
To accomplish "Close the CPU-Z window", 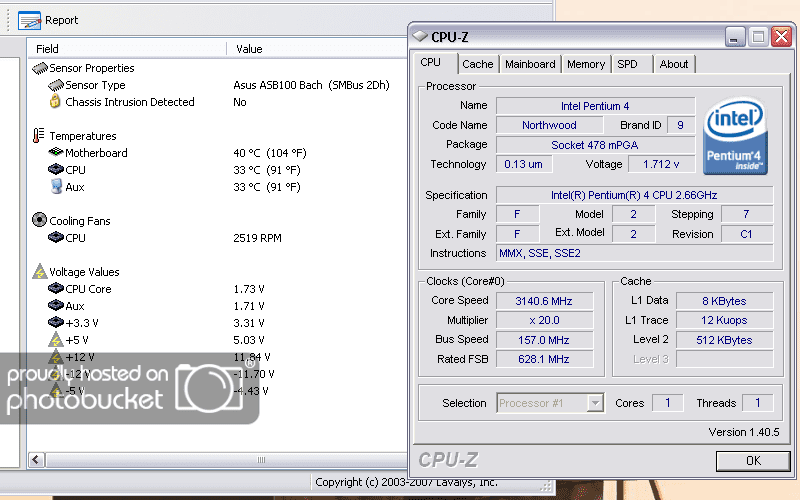I will (x=781, y=37).
